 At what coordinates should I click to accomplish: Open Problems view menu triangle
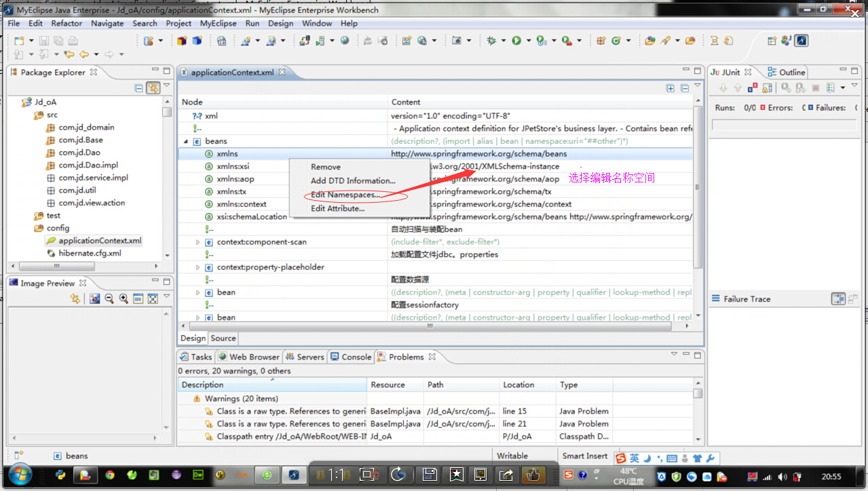674,355
